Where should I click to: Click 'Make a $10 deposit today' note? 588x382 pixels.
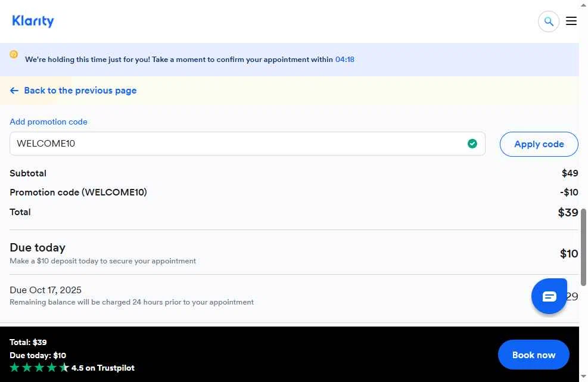(102, 261)
